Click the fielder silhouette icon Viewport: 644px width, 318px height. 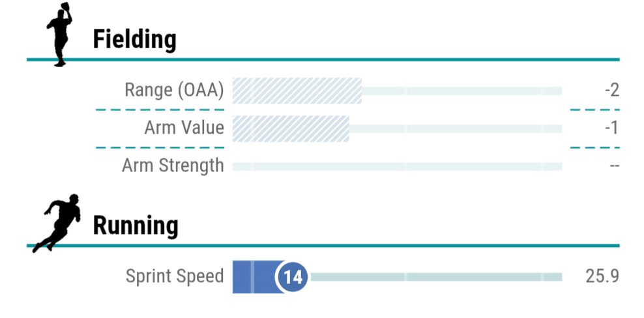pyautogui.click(x=58, y=34)
